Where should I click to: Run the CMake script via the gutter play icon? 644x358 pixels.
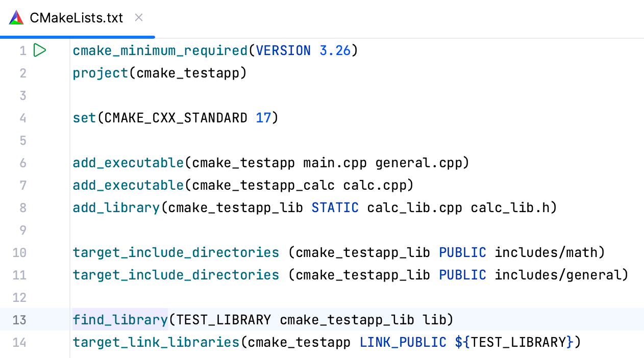pos(40,50)
